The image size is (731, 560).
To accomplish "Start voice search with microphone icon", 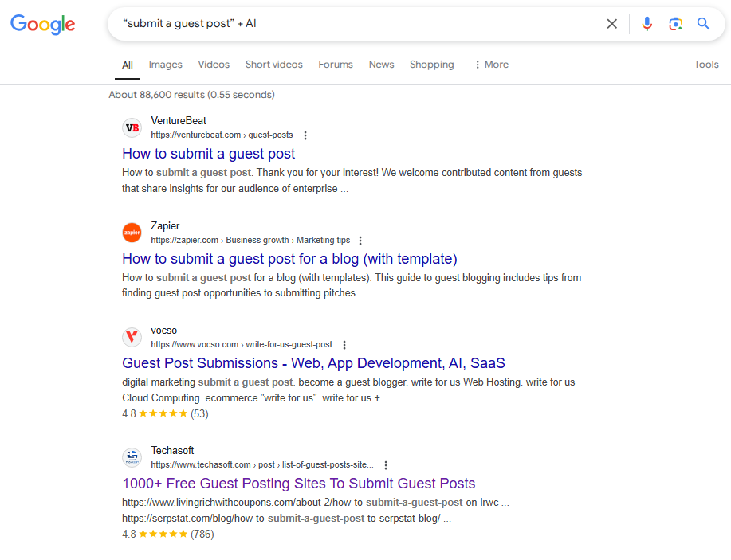I will tap(647, 24).
